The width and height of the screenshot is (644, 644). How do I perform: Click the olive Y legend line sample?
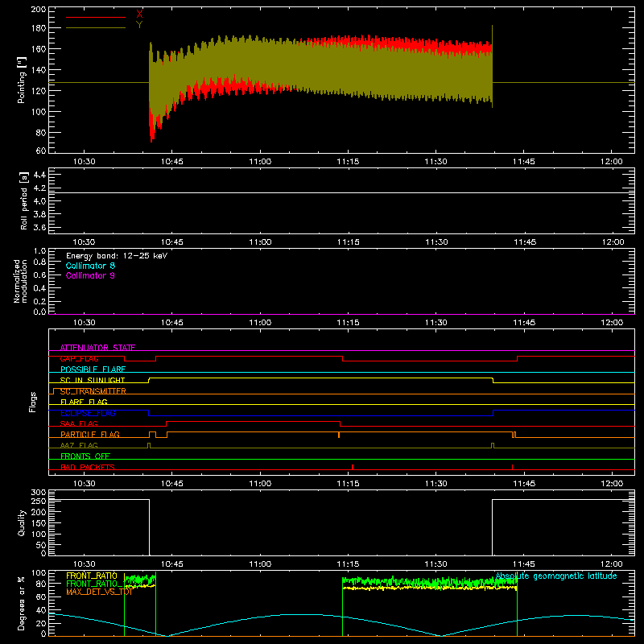click(96, 28)
